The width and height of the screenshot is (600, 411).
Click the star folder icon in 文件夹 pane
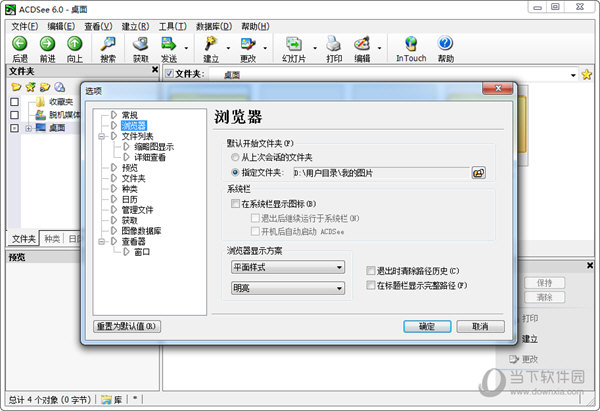[x=31, y=87]
